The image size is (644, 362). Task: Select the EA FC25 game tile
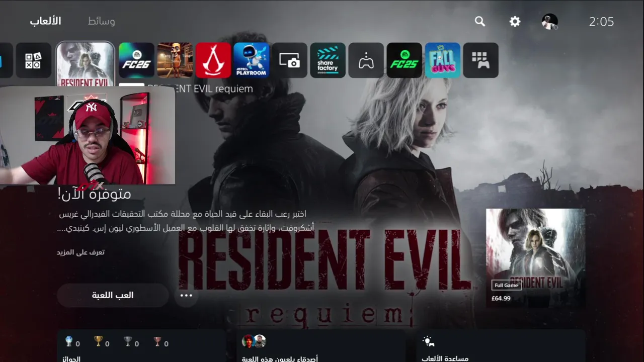tap(405, 60)
